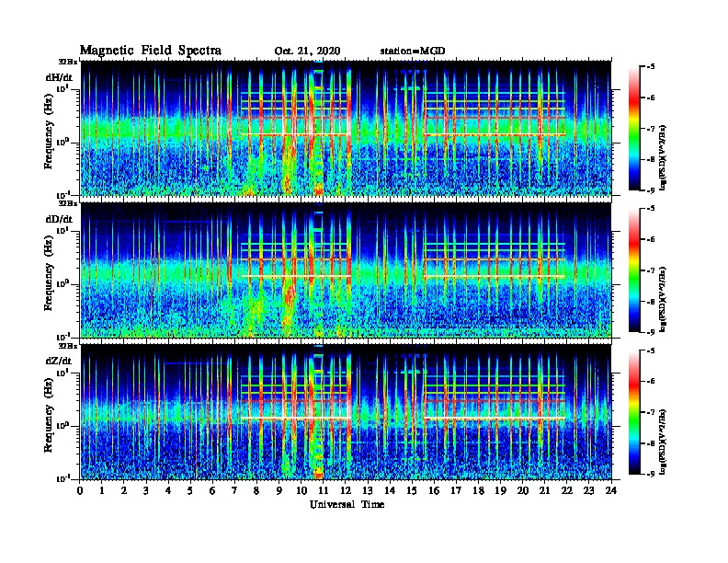This screenshot has height=563, width=728.
Task: Click the 32Hz label above dH/dt panel
Action: [x=67, y=62]
